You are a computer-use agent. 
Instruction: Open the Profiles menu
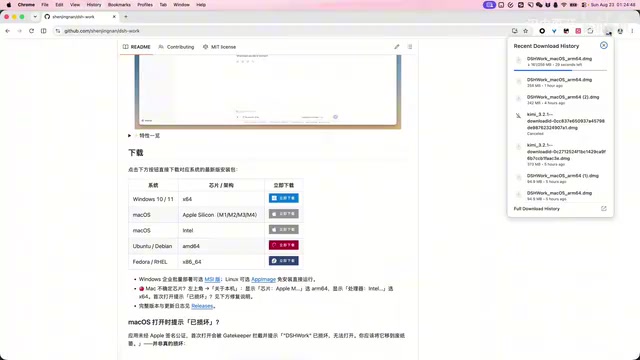click(x=145, y=5)
